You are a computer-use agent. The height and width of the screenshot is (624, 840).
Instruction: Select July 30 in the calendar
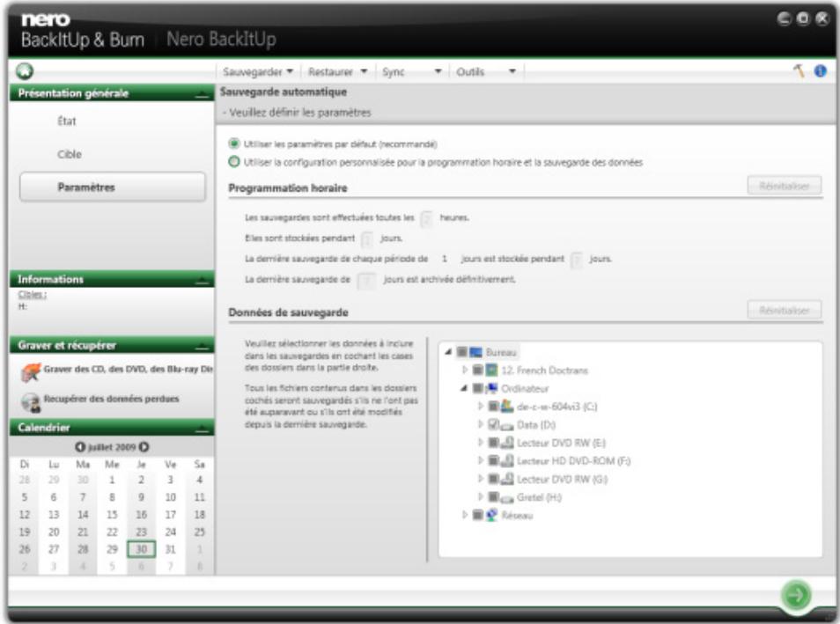142,549
